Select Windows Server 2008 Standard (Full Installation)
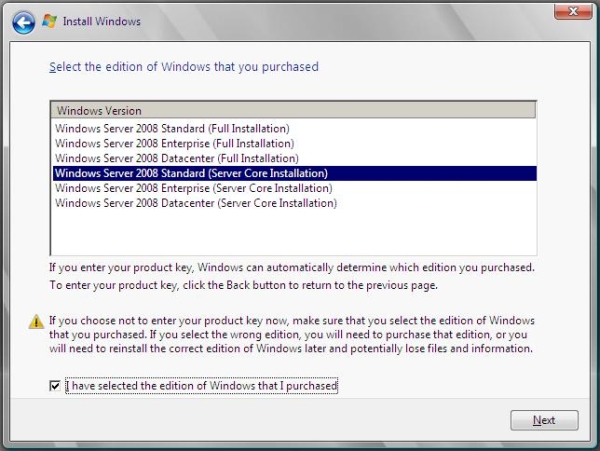This screenshot has width=600, height=451. (294, 129)
